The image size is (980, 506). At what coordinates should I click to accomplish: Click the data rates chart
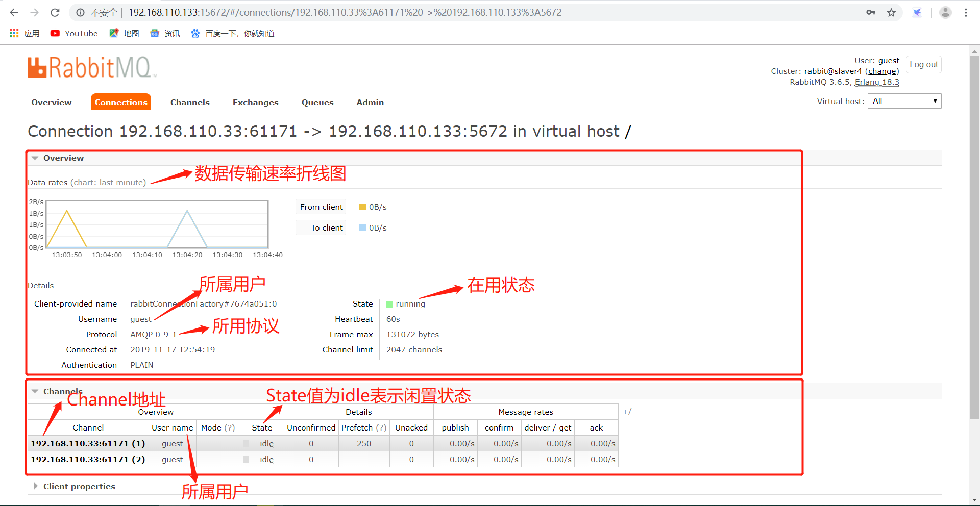point(157,224)
